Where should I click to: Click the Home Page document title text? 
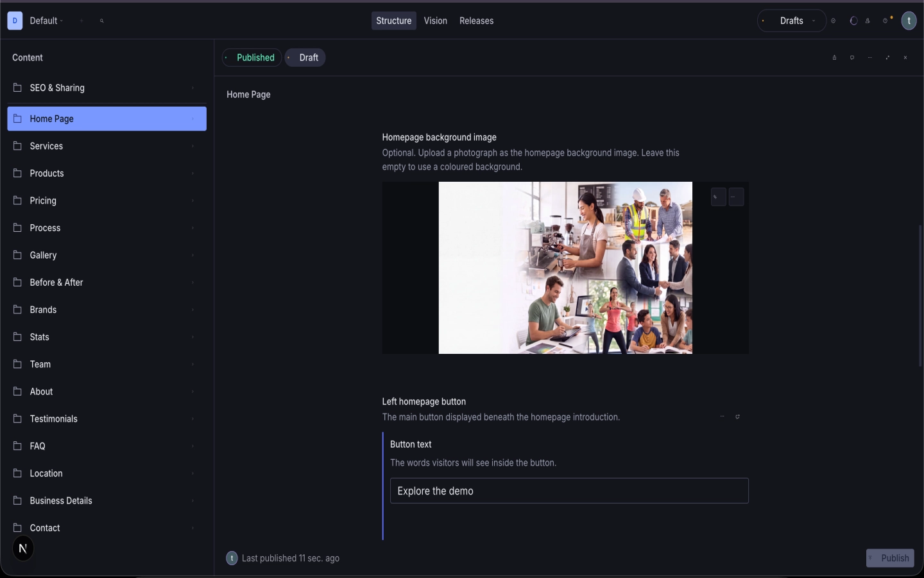coord(248,94)
